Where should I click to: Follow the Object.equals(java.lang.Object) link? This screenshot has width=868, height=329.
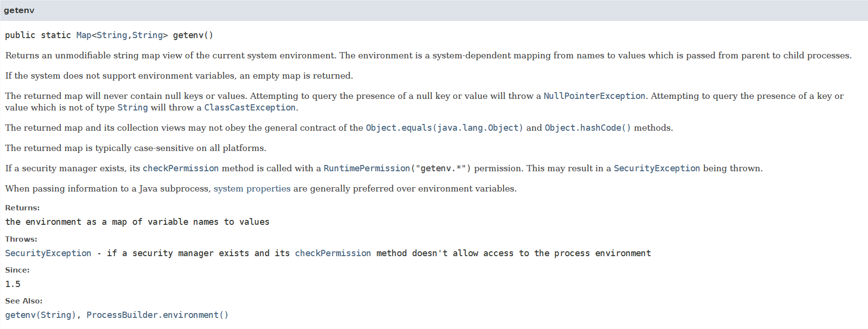tap(444, 128)
